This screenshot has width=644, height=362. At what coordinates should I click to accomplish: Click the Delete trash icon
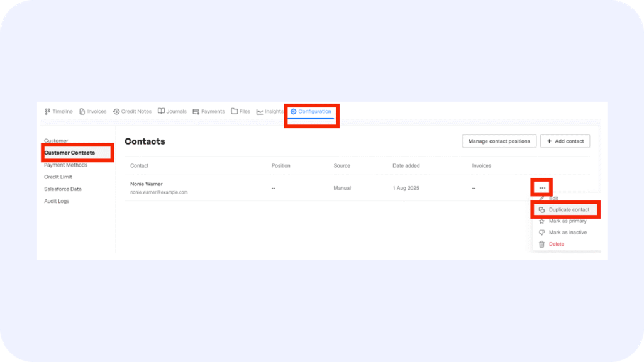541,244
